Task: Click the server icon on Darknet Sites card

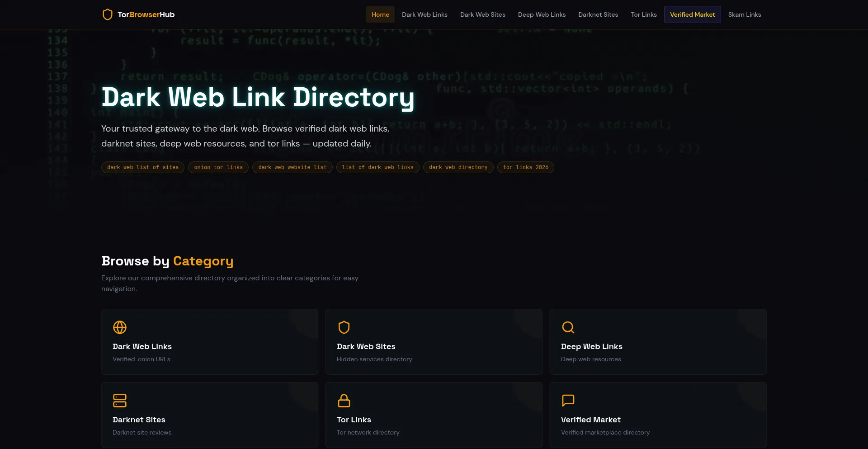Action: tap(120, 401)
